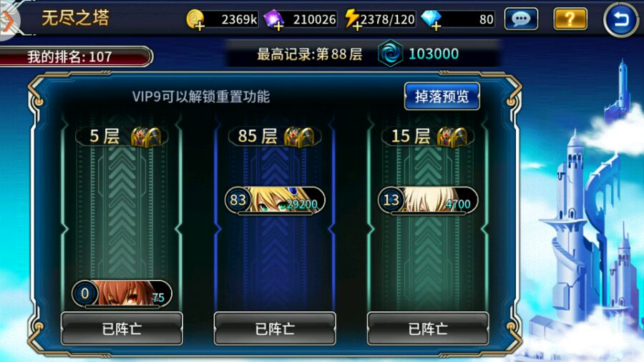
Task: Open the treasure chest for floor 5
Action: 146,137
